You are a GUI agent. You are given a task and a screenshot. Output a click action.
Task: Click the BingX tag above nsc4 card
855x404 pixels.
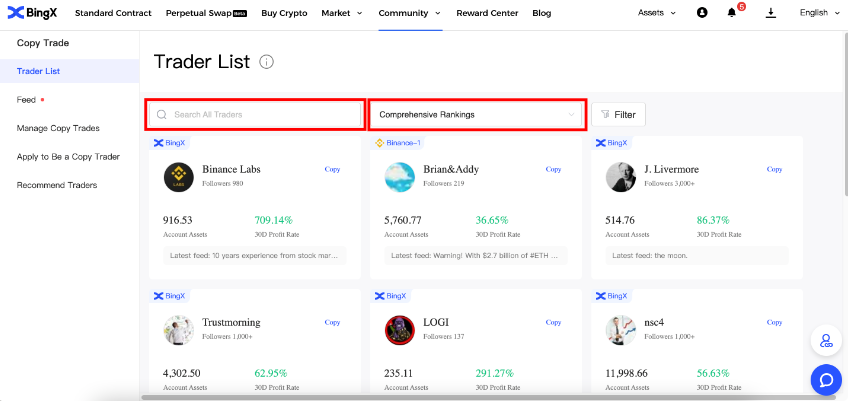(611, 296)
